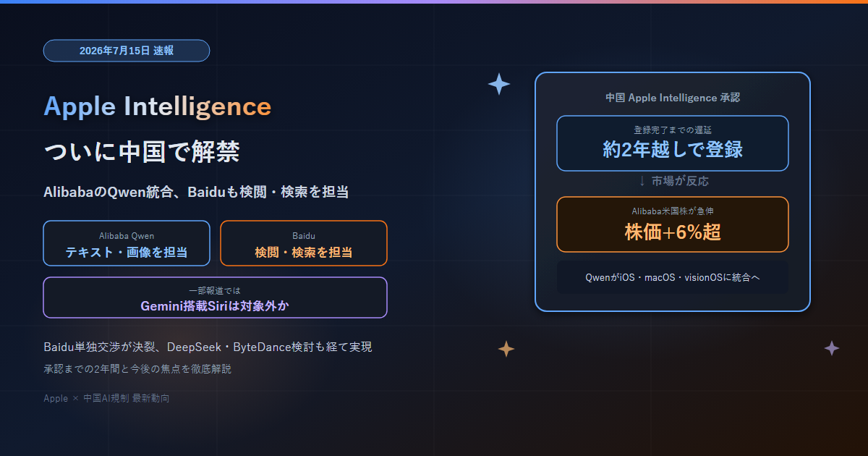Click the Apple × 中国AI規制 最新動向 footer
868x456 pixels.
[x=106, y=398]
